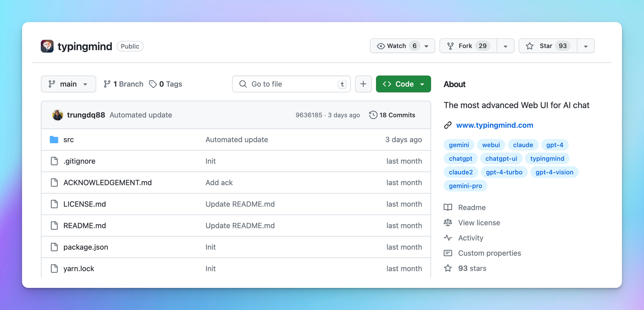Open the src folder name

coord(69,140)
